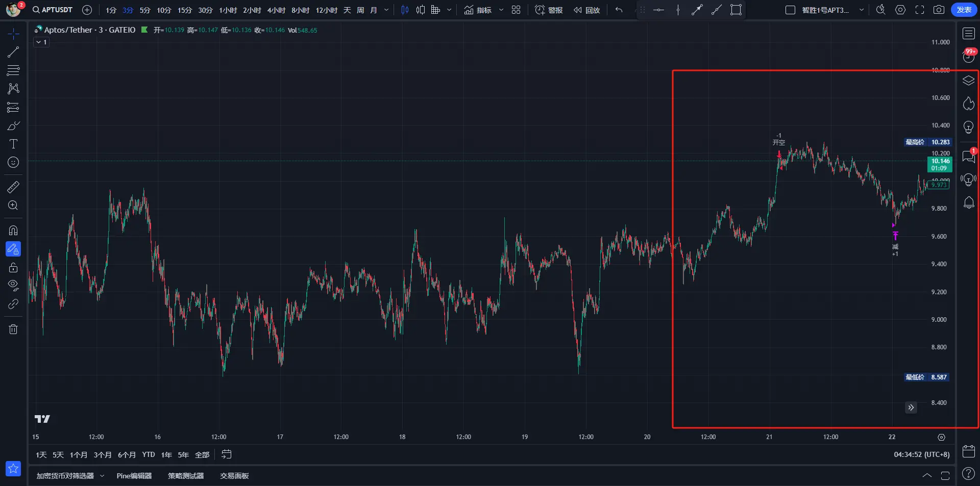
Task: Toggle hide all drawings eye icon
Action: point(13,285)
